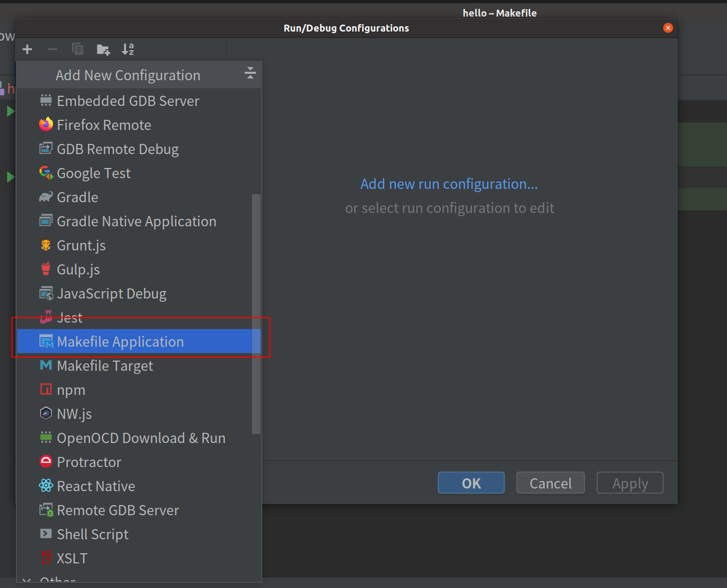The width and height of the screenshot is (727, 588).
Task: Close the Run/Debug Configurations dialog
Action: tap(668, 28)
